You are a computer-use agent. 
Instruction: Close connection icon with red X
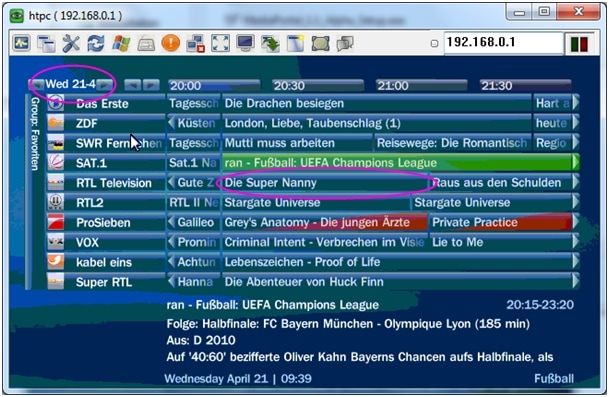tap(195, 44)
